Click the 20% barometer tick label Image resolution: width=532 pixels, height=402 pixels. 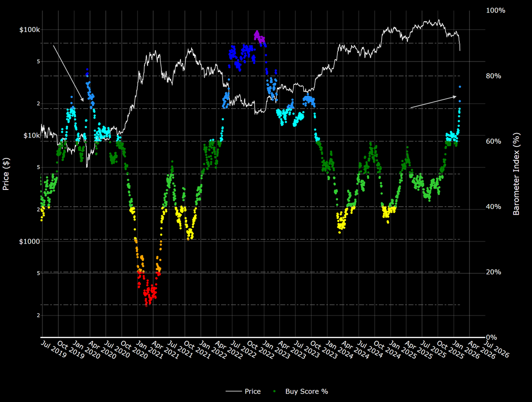coord(493,272)
